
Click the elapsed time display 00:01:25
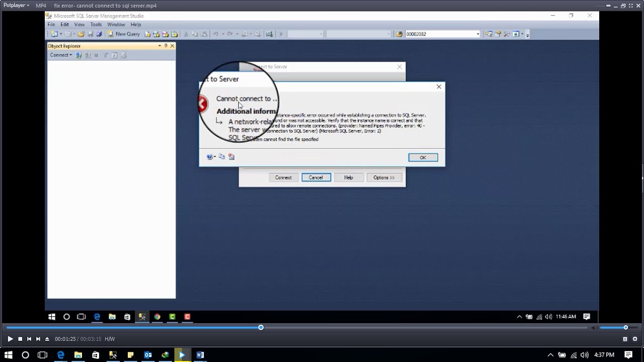pyautogui.click(x=65, y=339)
